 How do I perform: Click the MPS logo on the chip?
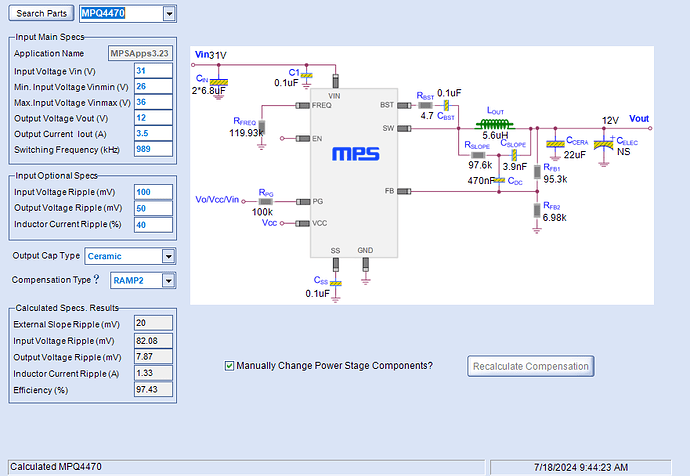tap(356, 154)
